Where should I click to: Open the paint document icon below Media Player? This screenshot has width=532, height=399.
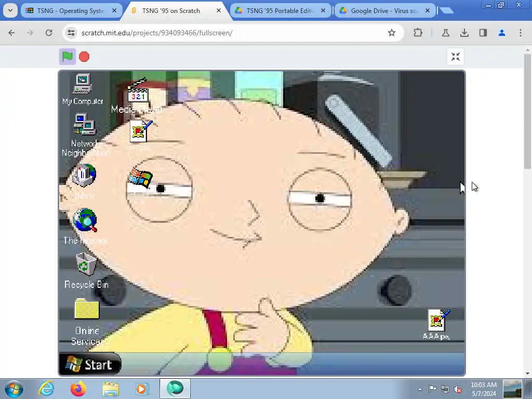pos(140,131)
